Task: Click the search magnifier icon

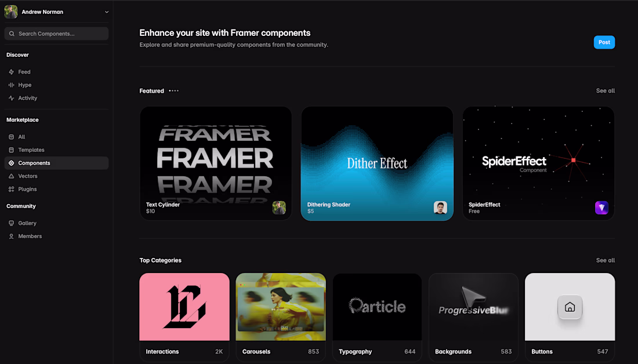Action: (x=12, y=34)
